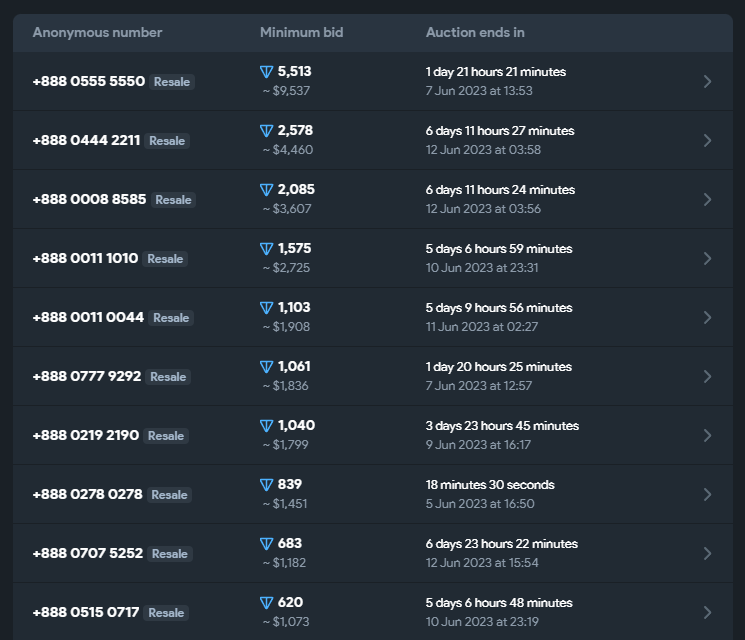Viewport: 745px width, 640px height.
Task: Click TON icon next to 1,103 bid
Action: pyautogui.click(x=267, y=308)
